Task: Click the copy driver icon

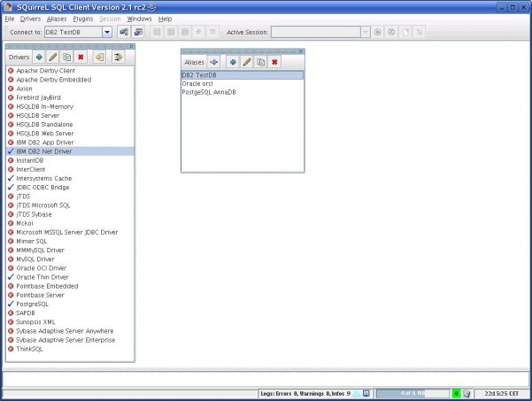Action: point(67,57)
